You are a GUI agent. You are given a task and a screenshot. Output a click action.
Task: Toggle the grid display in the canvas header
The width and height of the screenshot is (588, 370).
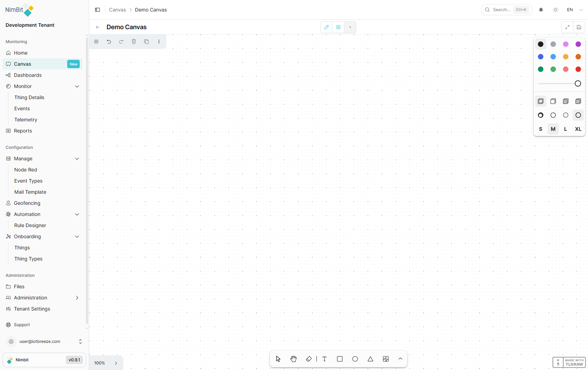(338, 27)
